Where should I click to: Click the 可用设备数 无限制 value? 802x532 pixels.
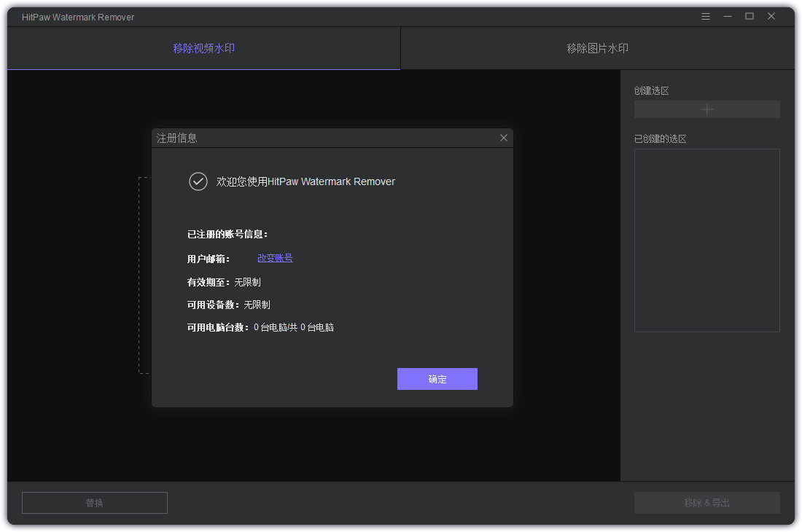tap(257, 305)
